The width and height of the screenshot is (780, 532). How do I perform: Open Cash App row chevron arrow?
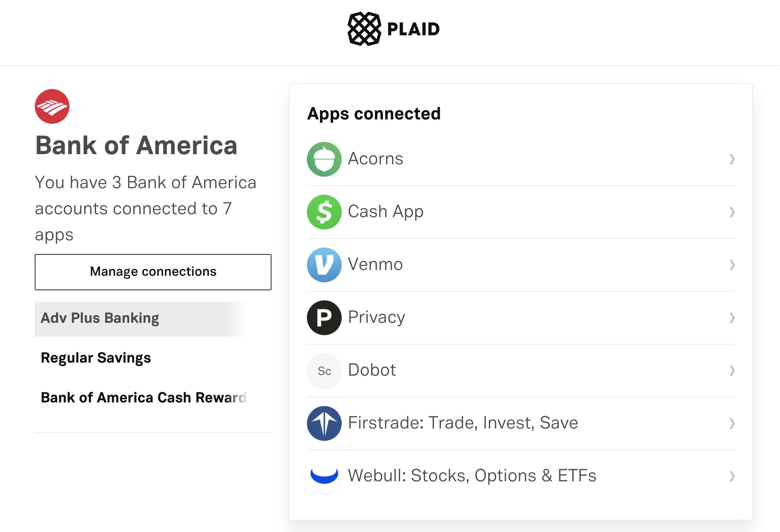[732, 212]
